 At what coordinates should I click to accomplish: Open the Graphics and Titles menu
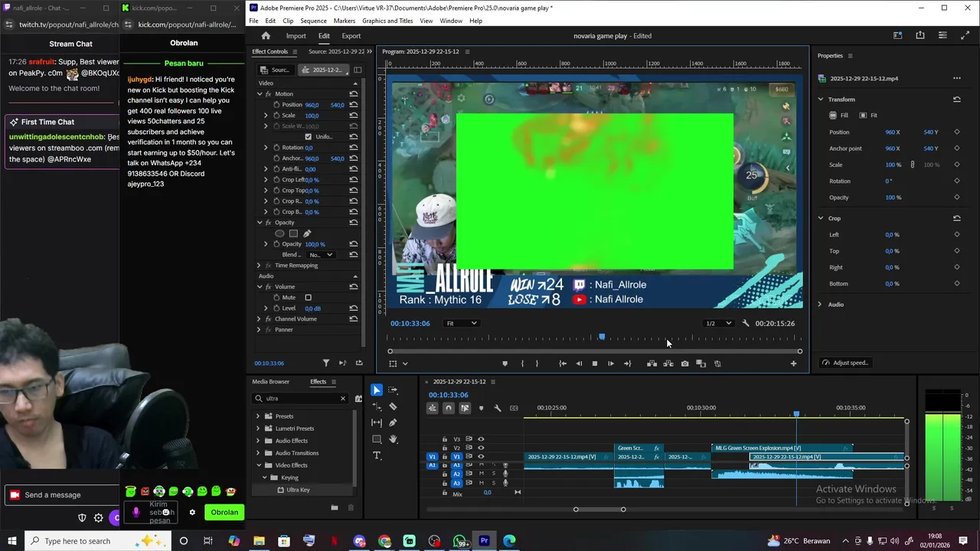[x=387, y=21]
